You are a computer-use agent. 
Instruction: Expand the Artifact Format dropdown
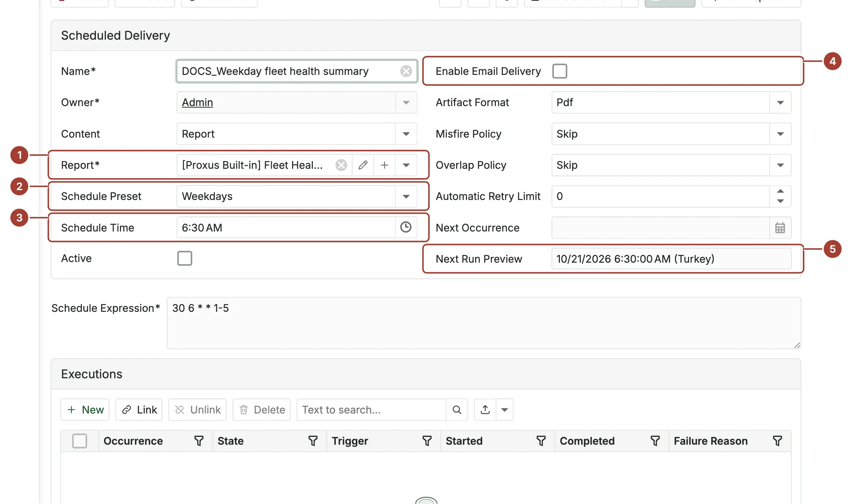780,103
